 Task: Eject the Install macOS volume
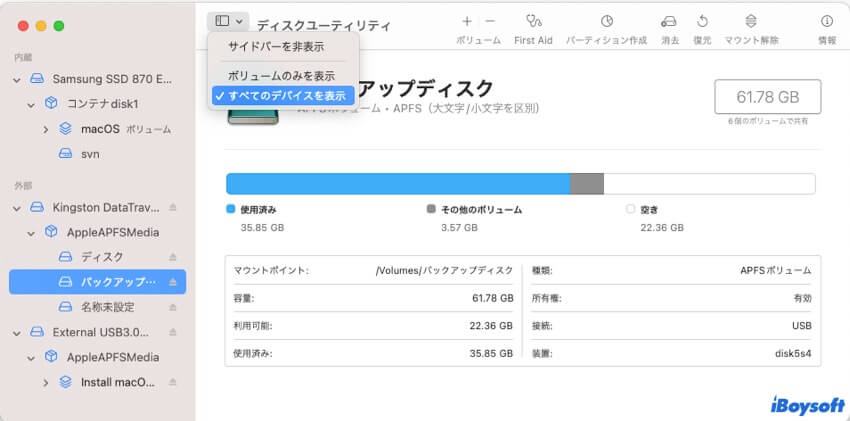tap(172, 382)
